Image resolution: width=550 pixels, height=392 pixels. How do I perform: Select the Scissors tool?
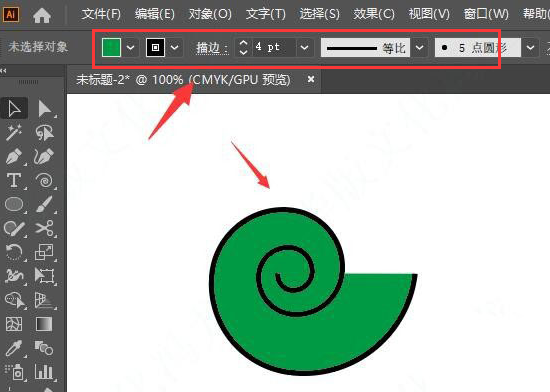[45, 228]
